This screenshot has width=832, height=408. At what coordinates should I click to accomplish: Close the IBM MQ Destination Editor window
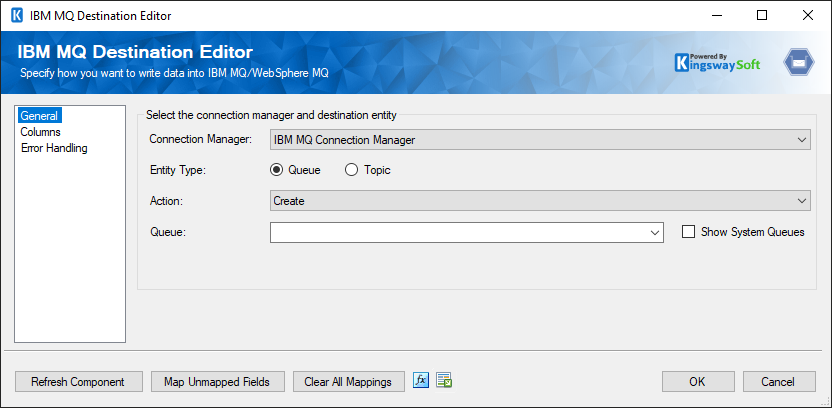(808, 15)
